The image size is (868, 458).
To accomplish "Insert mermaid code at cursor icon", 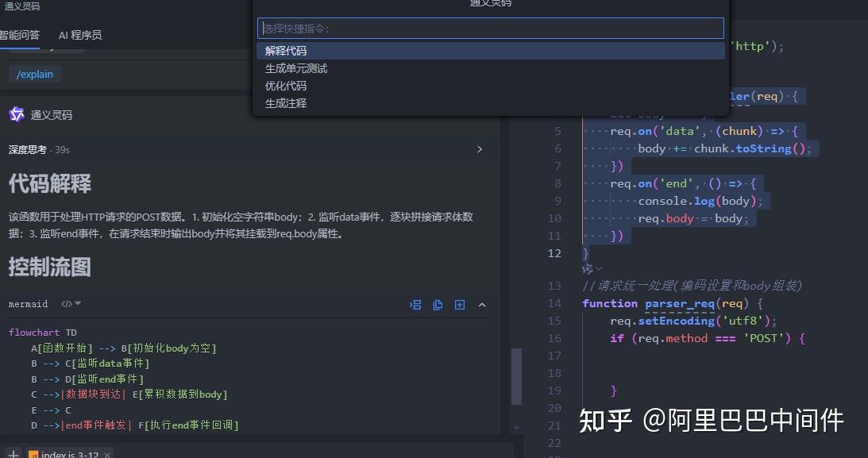I will tap(415, 305).
